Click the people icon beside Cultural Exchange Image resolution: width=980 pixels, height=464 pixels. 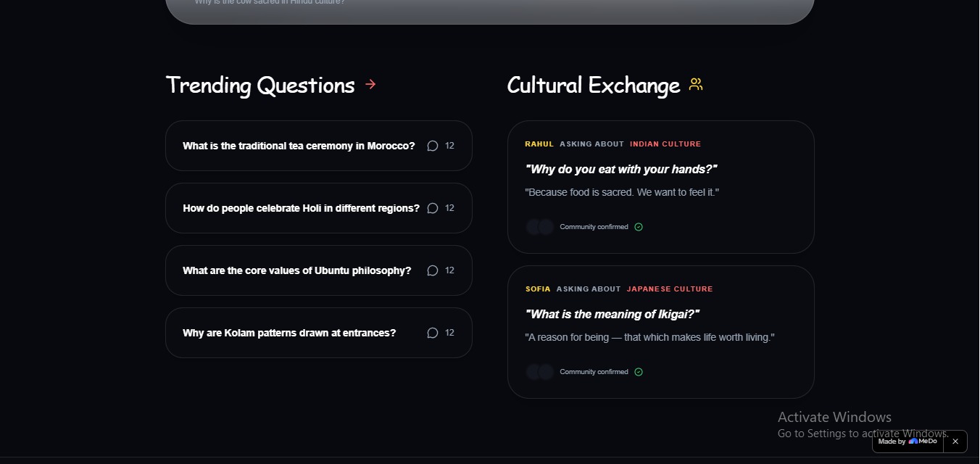[x=696, y=85]
